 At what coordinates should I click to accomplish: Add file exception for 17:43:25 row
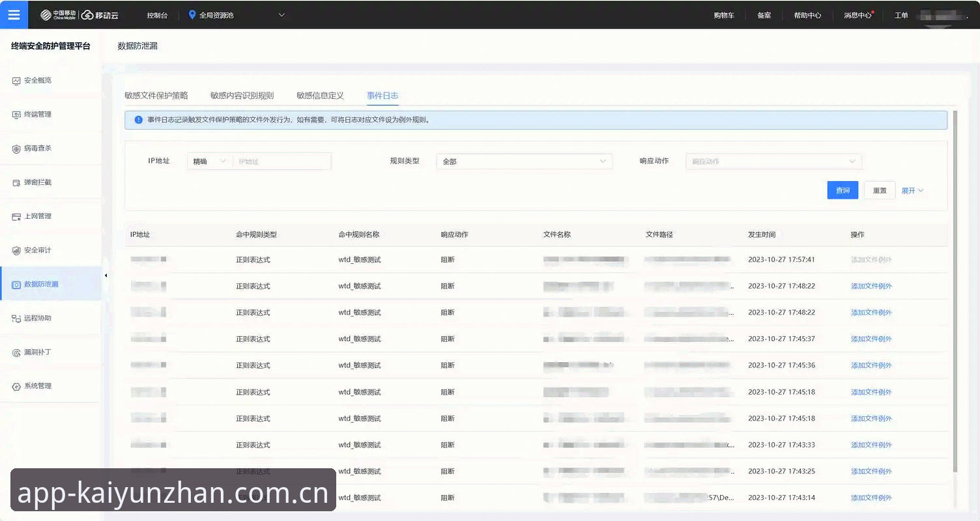click(871, 472)
